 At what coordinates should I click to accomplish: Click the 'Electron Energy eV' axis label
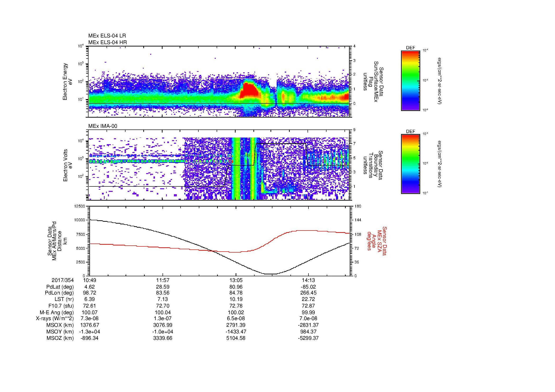click(x=68, y=82)
